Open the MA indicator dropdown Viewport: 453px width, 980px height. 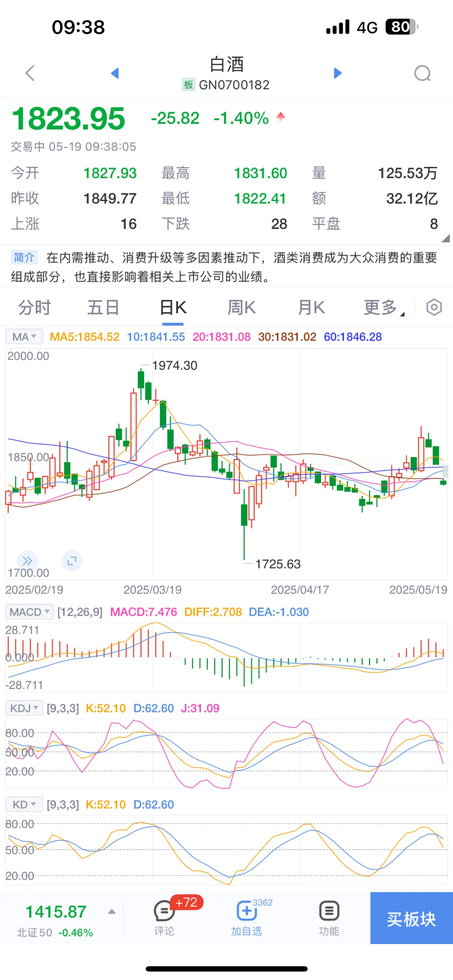24,337
